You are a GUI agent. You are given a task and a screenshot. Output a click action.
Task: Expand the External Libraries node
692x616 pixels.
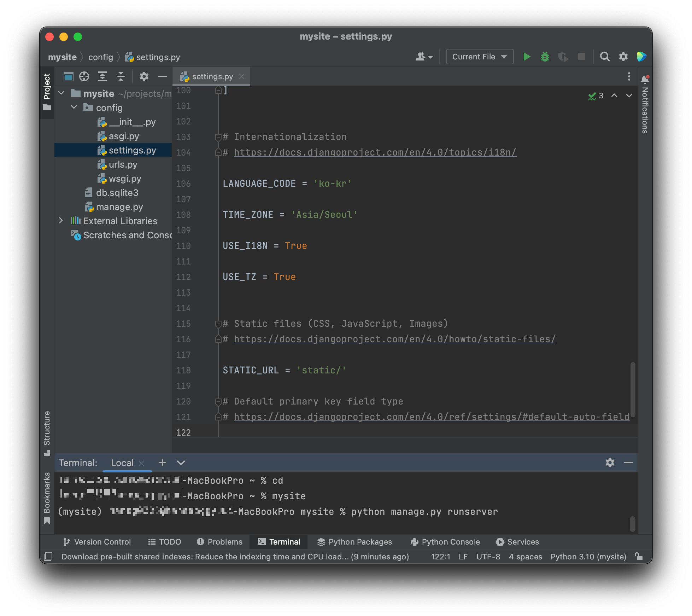tap(61, 221)
